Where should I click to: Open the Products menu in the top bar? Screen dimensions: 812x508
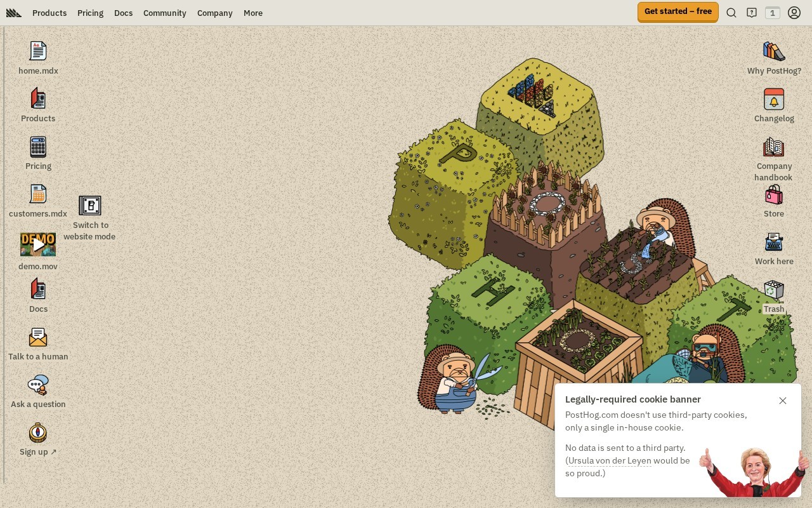coord(49,13)
